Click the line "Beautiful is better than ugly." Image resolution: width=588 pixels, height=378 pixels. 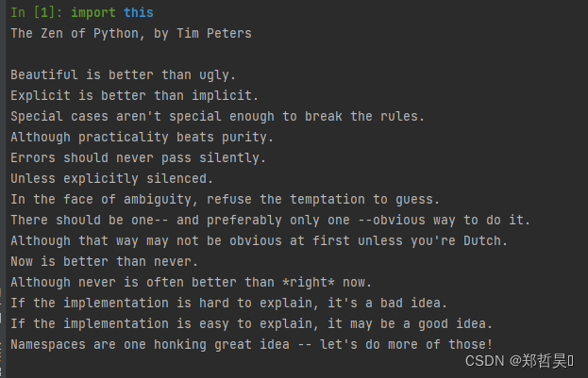click(x=123, y=74)
